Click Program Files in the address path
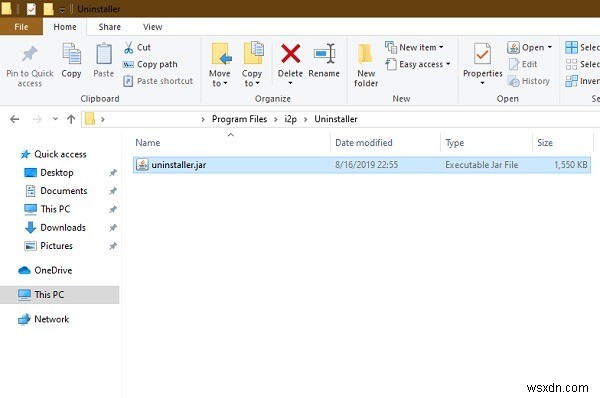 239,119
